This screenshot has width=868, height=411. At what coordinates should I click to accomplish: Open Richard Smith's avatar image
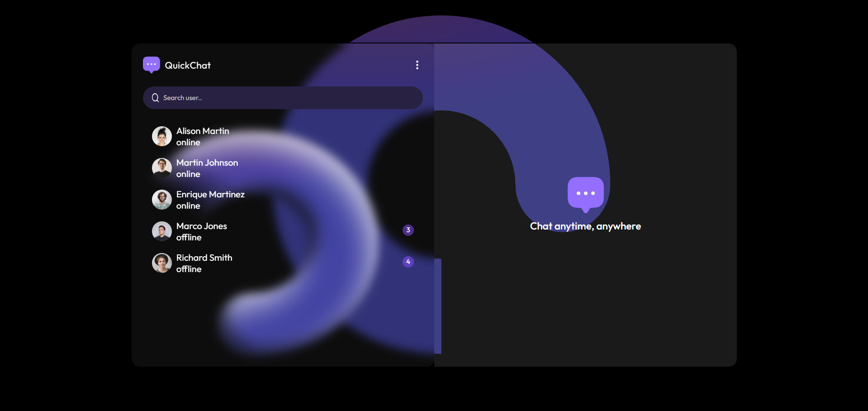(x=161, y=263)
